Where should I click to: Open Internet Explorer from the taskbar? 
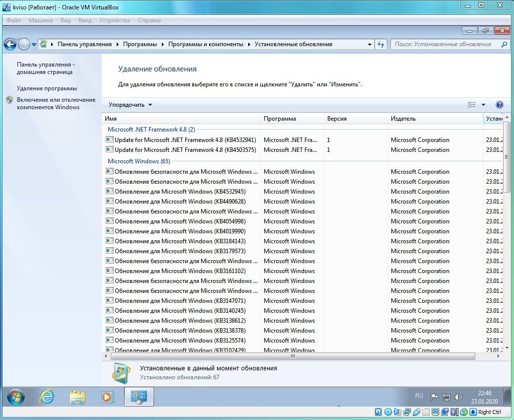[47, 397]
